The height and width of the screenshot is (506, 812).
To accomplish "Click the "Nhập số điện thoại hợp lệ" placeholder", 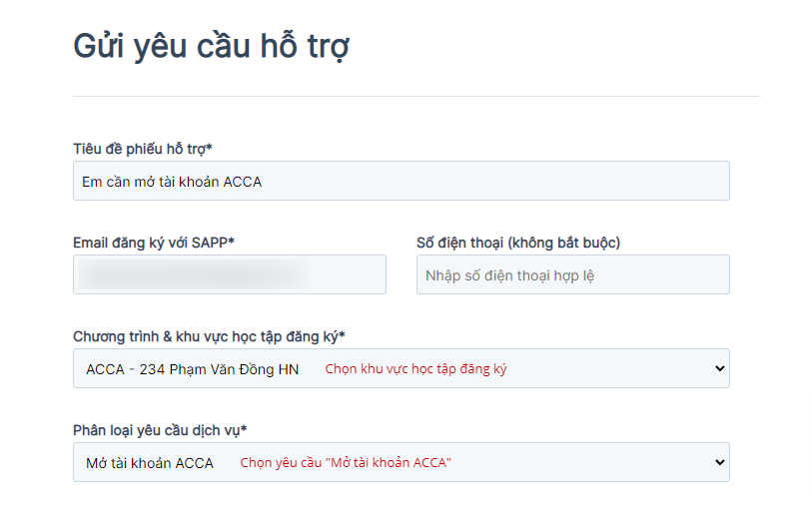I will click(x=509, y=275).
